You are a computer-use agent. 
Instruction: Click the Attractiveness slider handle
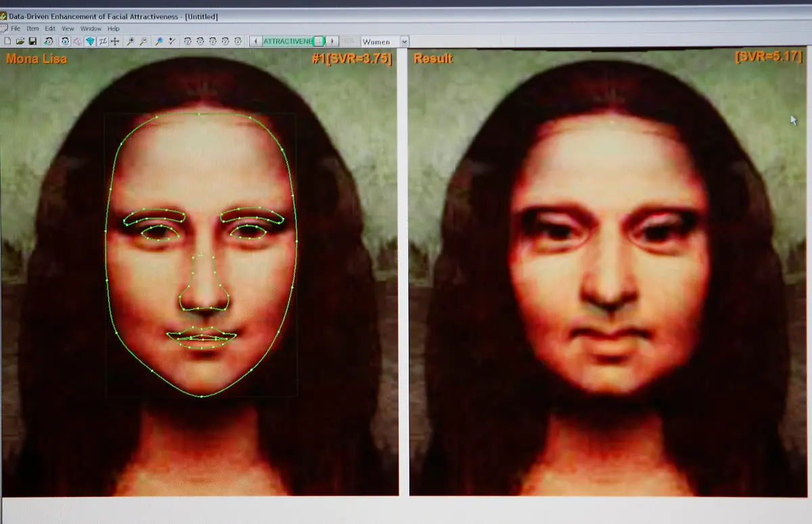[x=319, y=41]
